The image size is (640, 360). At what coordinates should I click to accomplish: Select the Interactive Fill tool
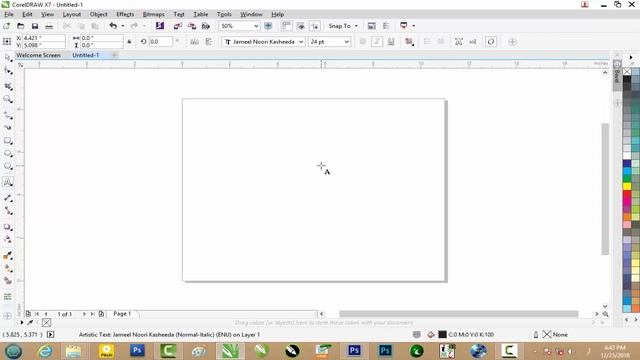click(x=8, y=269)
